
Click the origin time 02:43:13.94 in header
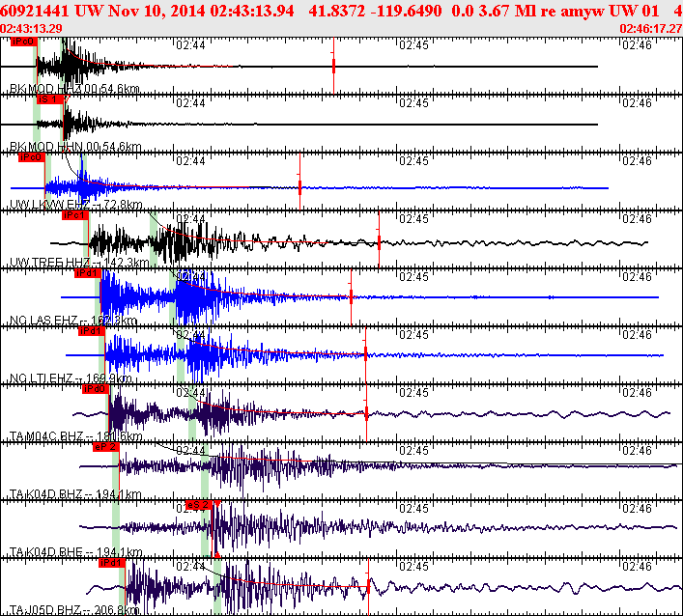click(252, 11)
